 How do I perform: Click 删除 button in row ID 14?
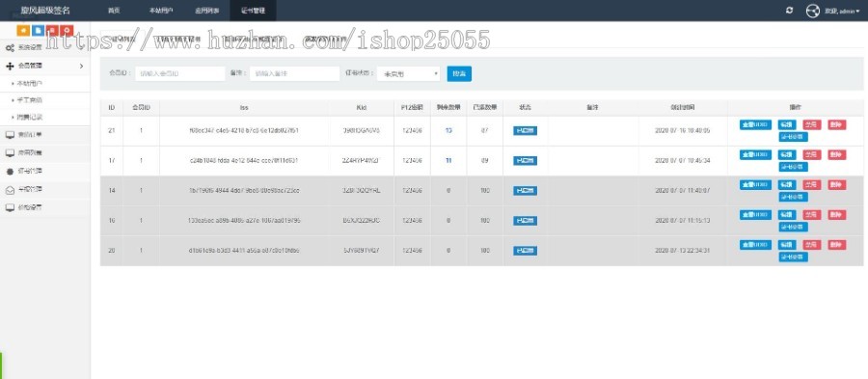[x=837, y=185]
